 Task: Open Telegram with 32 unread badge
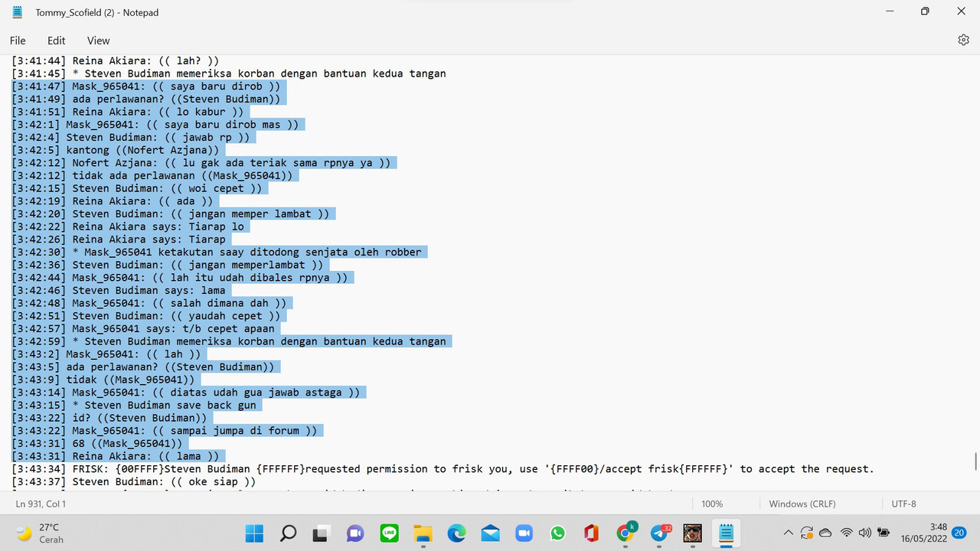659,533
